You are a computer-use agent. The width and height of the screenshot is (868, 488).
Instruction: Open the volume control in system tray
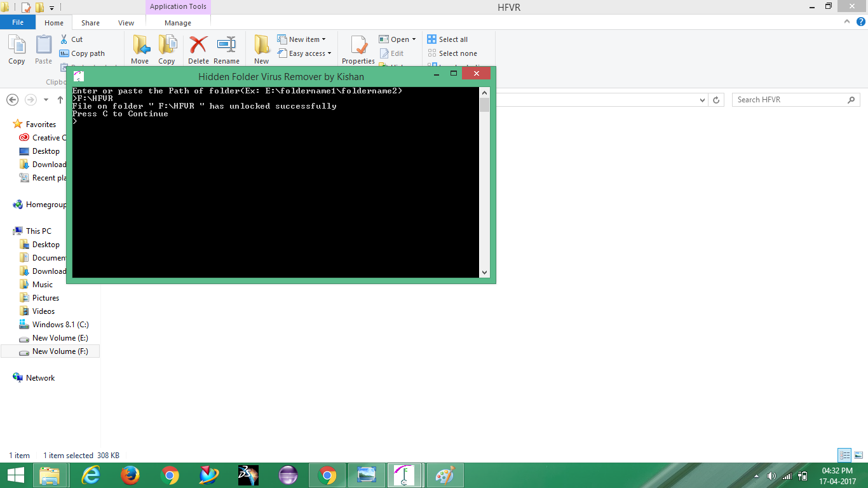pos(772,475)
